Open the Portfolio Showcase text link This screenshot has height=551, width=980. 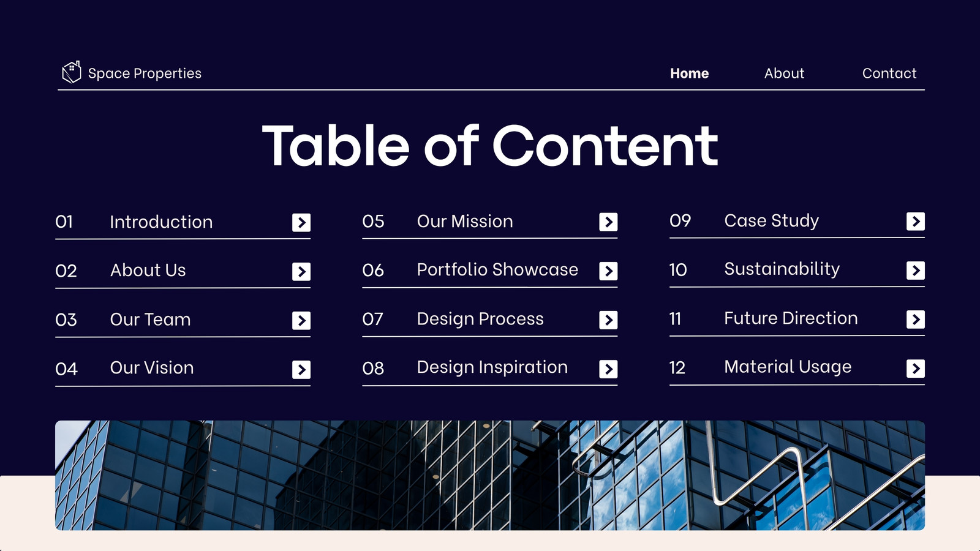[x=497, y=269]
